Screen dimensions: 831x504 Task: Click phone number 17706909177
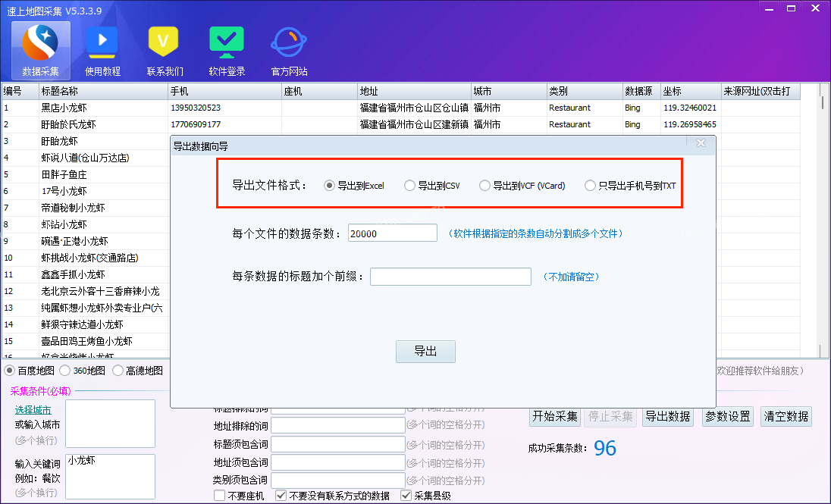point(196,124)
